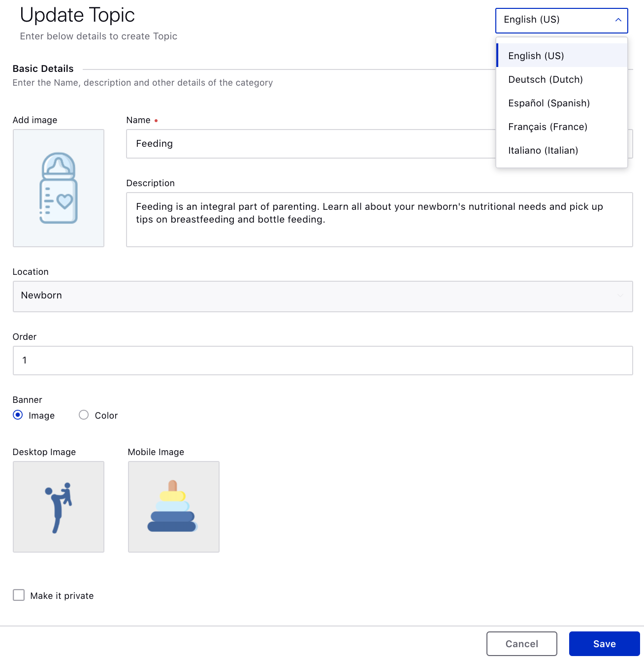This screenshot has height=659, width=644.
Task: Click the Make it private label text
Action: pos(62,596)
